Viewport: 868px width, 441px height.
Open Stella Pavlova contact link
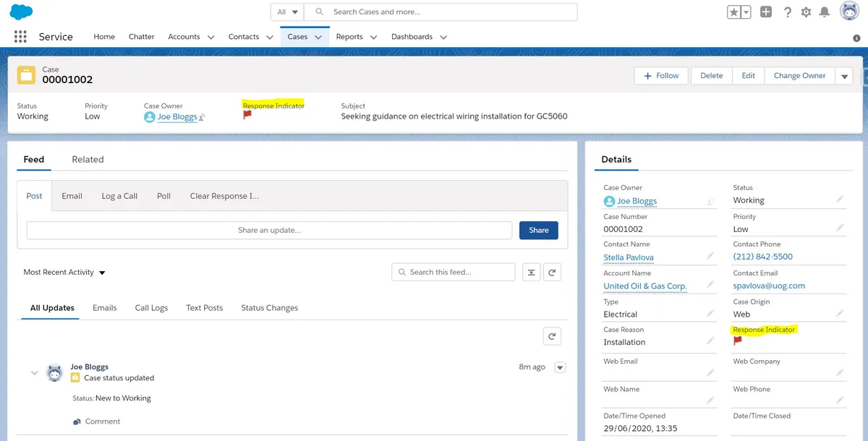coord(629,257)
